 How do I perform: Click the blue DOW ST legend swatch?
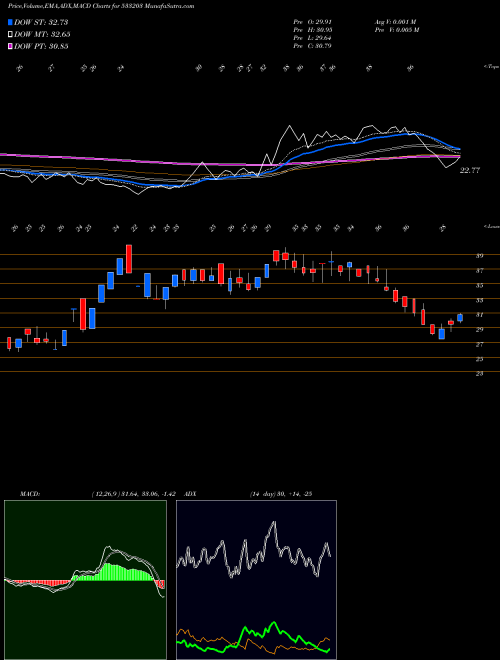[x=11, y=22]
